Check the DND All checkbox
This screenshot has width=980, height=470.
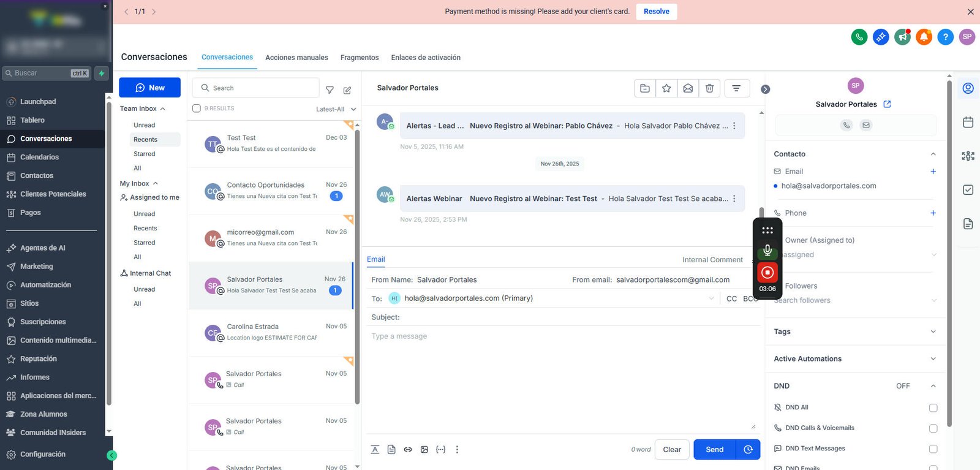933,407
